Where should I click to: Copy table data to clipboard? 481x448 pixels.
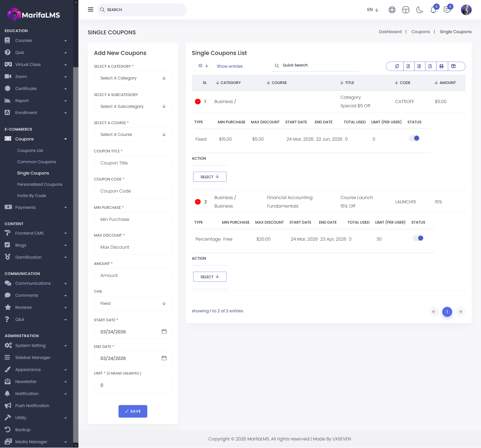[x=397, y=66]
